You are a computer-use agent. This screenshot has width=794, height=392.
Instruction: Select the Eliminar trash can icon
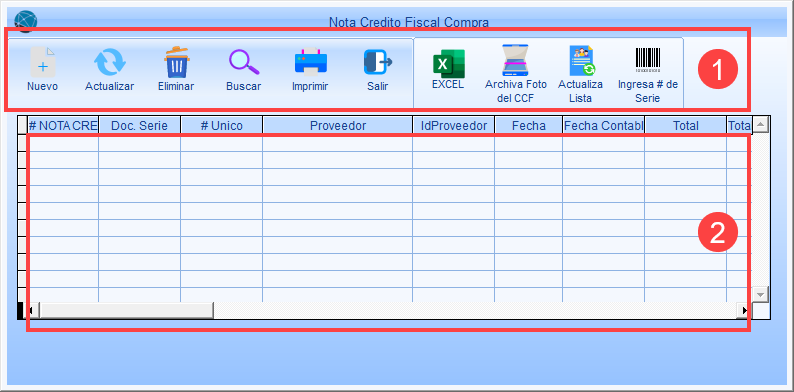click(176, 62)
